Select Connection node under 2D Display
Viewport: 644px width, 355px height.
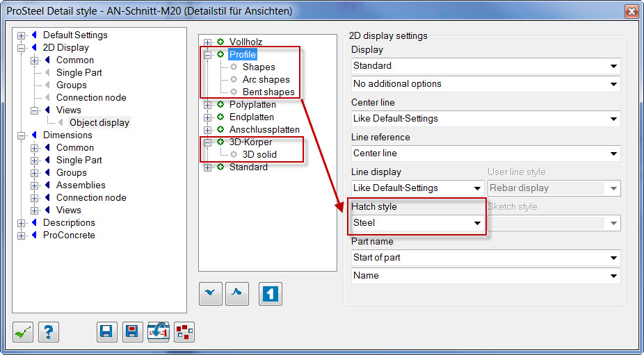(x=91, y=98)
